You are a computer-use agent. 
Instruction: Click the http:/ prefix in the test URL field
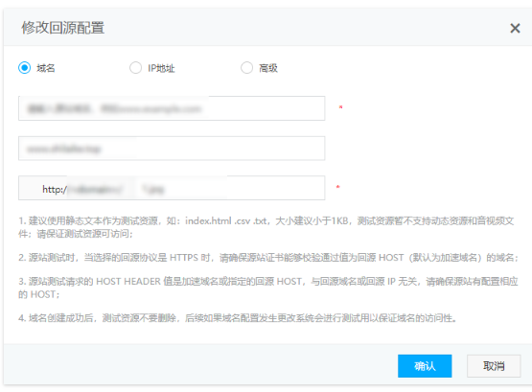point(55,189)
